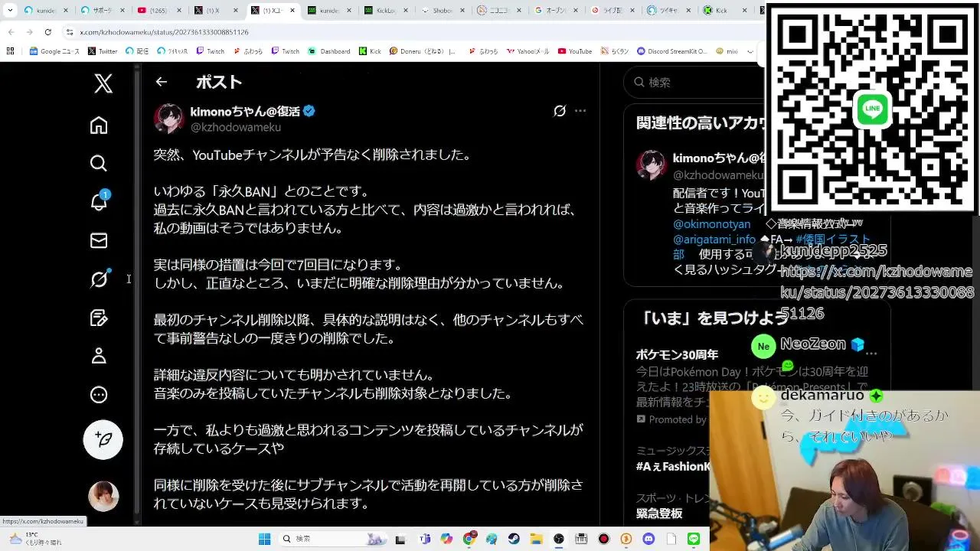Image resolution: width=980 pixels, height=551 pixels.
Task: Click the kimonoちゃん@復活 display name on post
Action: tap(245, 111)
